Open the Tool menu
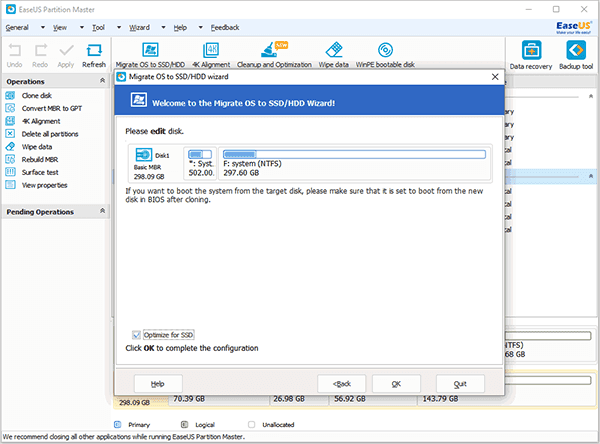Viewport: 600px width, 444px height. tap(98, 28)
